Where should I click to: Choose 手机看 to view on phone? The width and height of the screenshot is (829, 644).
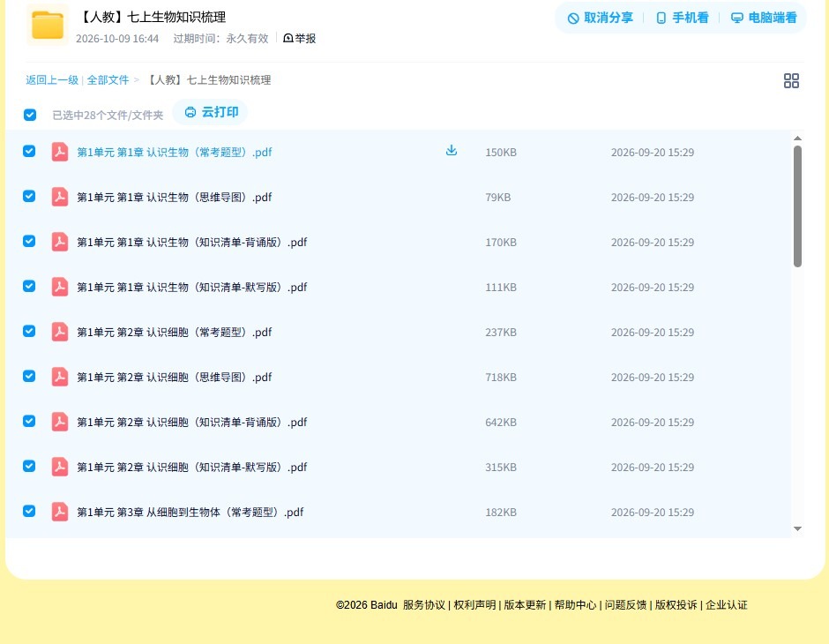point(682,18)
